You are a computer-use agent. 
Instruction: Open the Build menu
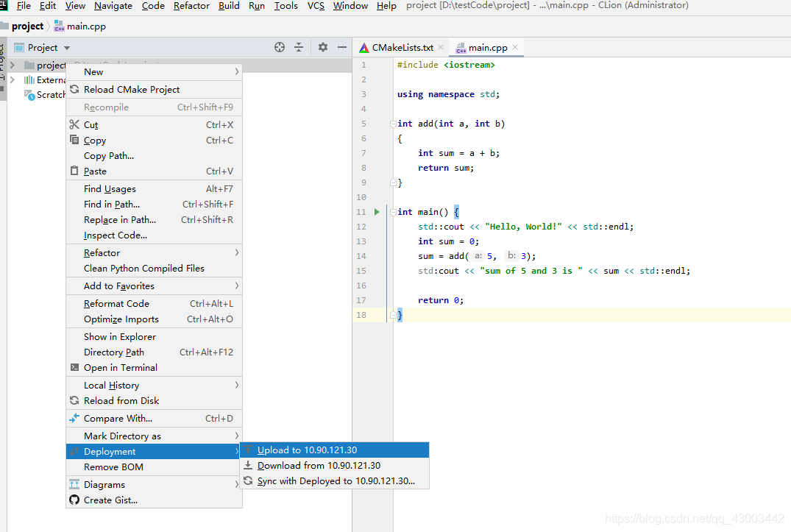pyautogui.click(x=229, y=6)
